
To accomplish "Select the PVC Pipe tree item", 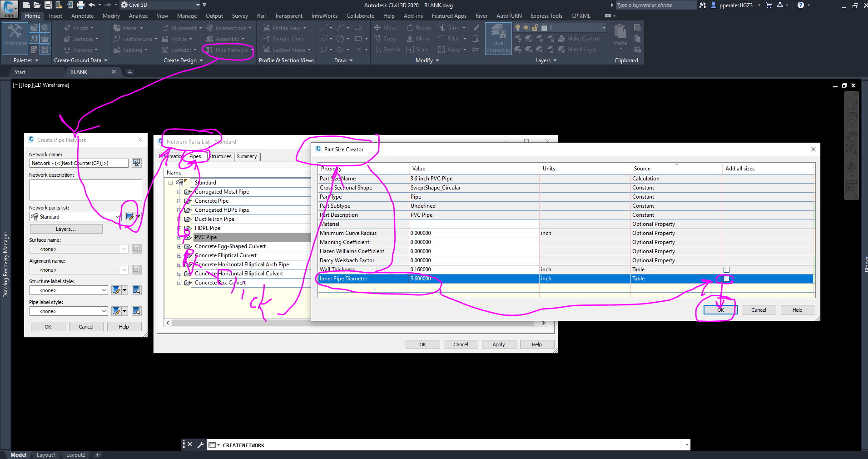I will (206, 237).
